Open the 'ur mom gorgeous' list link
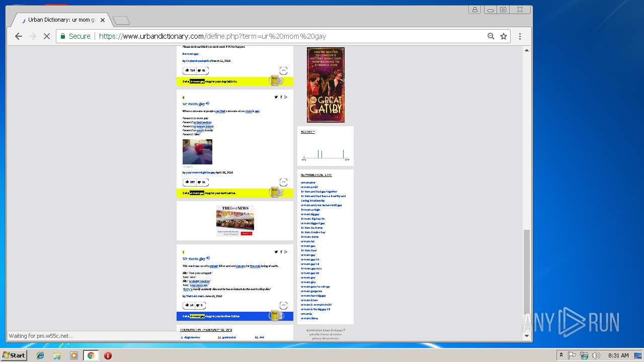Screen dimensions: 644x362 coord(311,291)
